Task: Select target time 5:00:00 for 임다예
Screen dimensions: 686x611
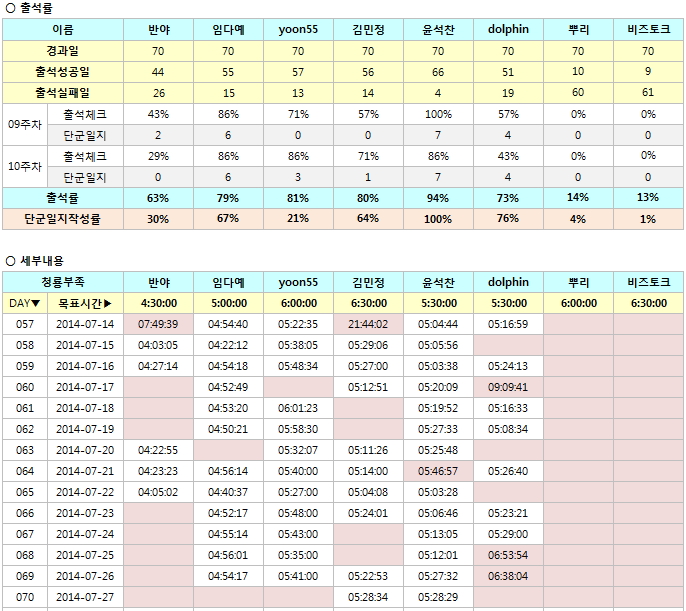Action: tap(228, 303)
